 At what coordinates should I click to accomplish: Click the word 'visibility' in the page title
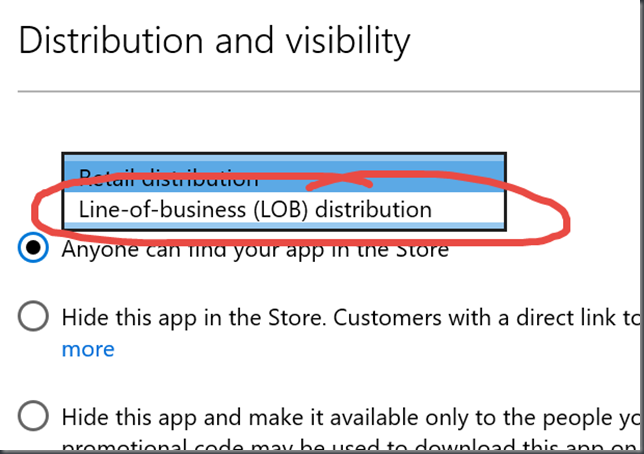pyautogui.click(x=348, y=41)
